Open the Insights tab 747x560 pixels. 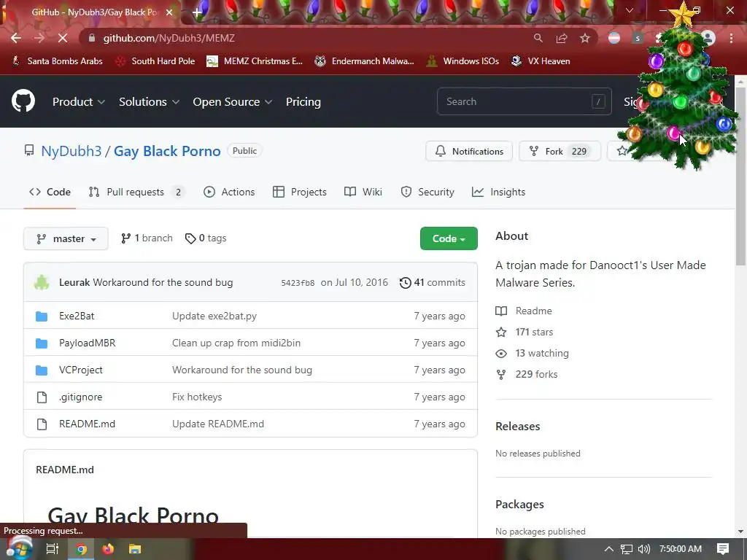click(x=498, y=192)
